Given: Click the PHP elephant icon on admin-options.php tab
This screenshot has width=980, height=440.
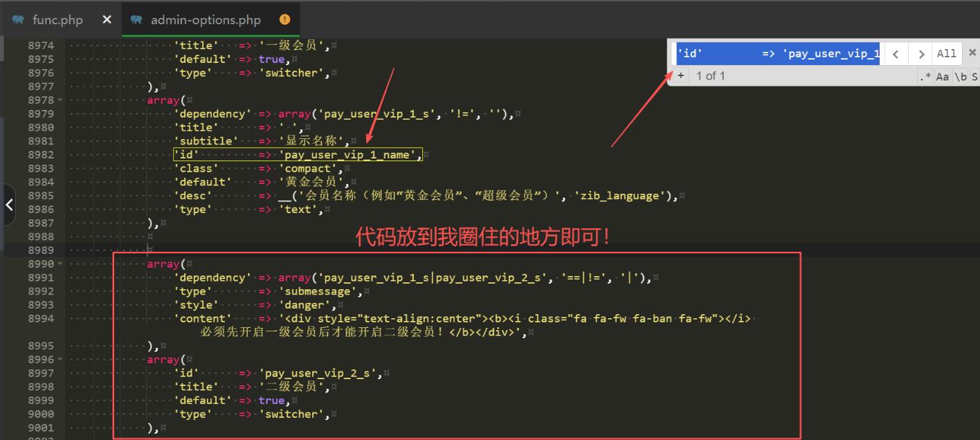Looking at the screenshot, I should point(136,19).
